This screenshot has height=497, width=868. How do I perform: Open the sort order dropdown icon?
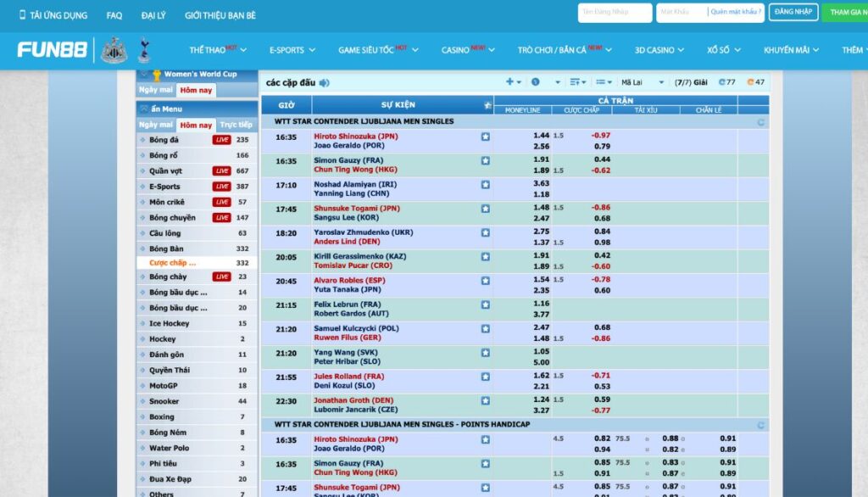[578, 82]
